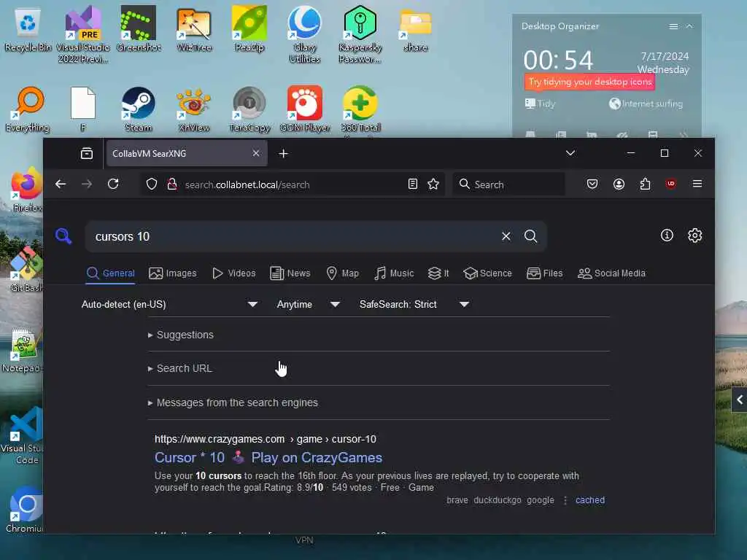
Task: Click SearXNG logo magnifier at left
Action: [63, 236]
